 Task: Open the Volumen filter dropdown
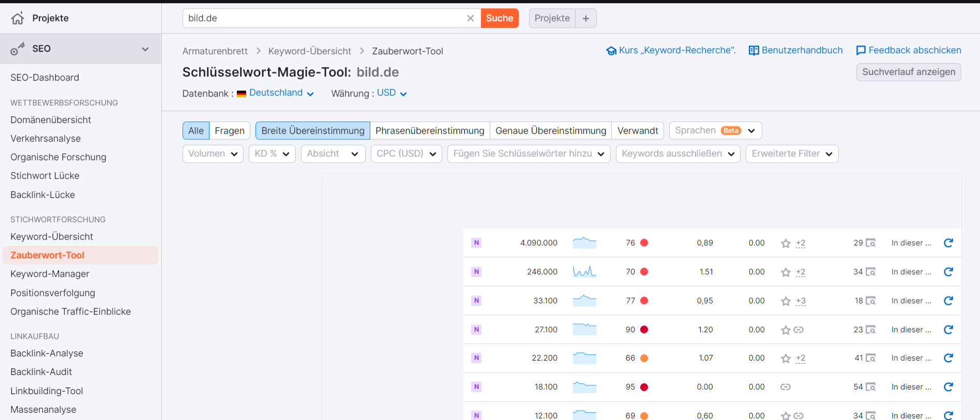coord(213,154)
